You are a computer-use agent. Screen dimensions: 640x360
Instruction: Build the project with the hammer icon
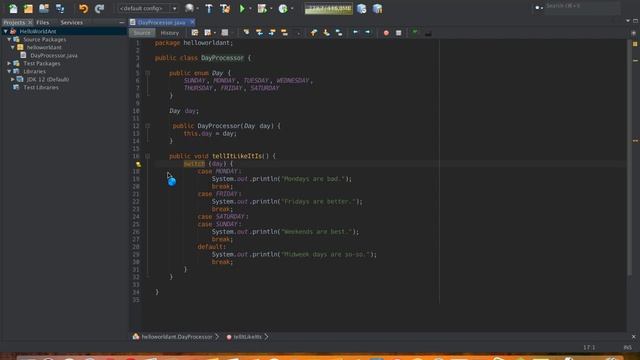point(209,8)
